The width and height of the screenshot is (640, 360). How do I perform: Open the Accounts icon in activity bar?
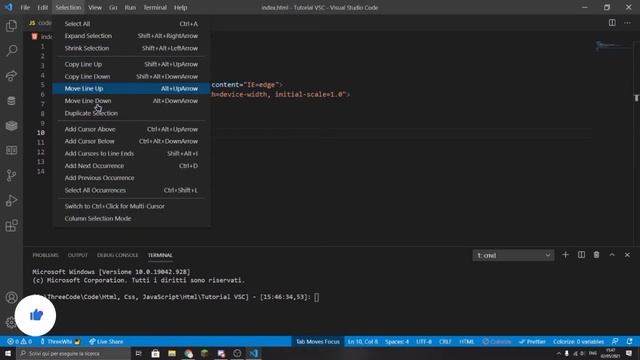(x=11, y=297)
